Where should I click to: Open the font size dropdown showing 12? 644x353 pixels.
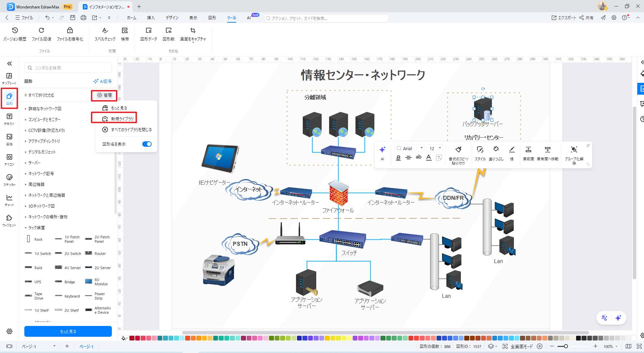pos(434,148)
